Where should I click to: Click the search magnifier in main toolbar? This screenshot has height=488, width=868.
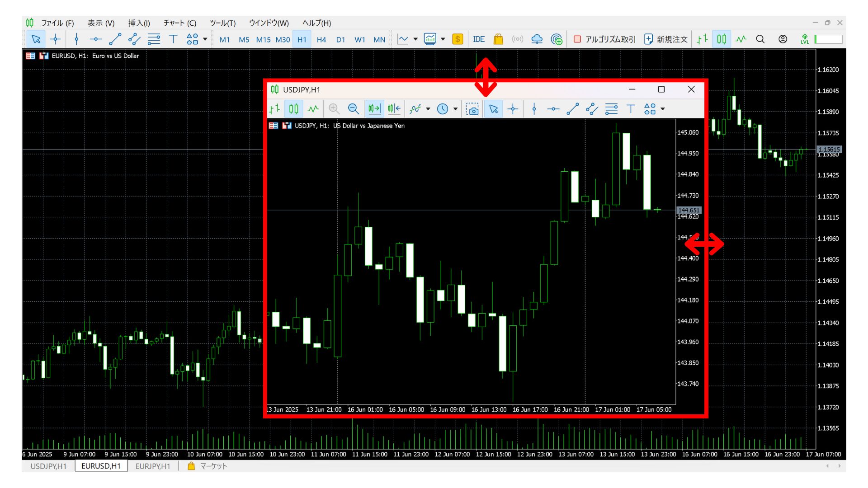pos(760,39)
